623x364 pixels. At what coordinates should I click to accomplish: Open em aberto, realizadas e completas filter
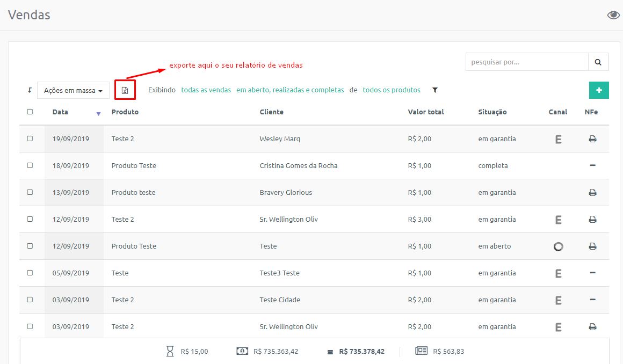pyautogui.click(x=290, y=90)
